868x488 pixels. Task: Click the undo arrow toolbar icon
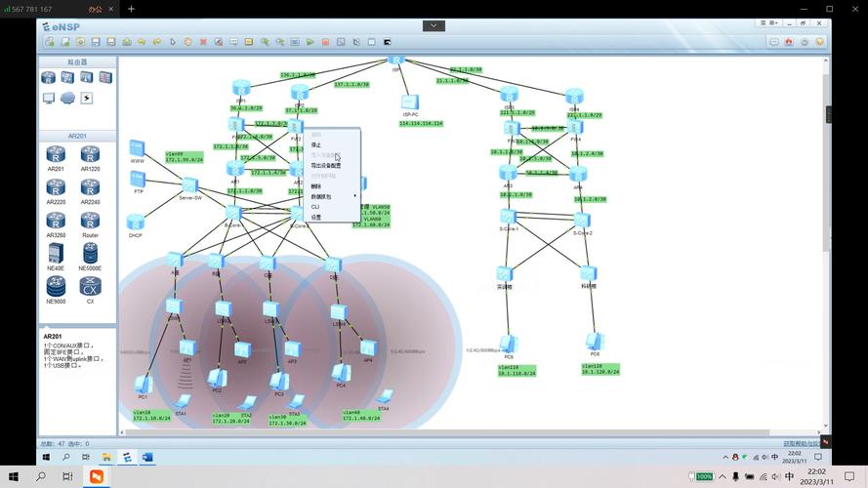(x=142, y=42)
